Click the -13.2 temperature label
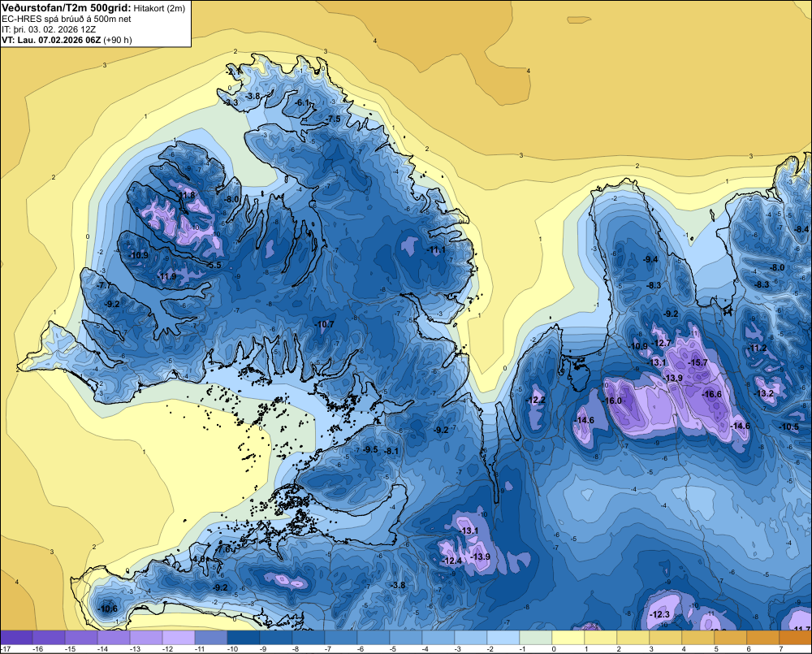The width and height of the screenshot is (812, 654). pyautogui.click(x=764, y=394)
